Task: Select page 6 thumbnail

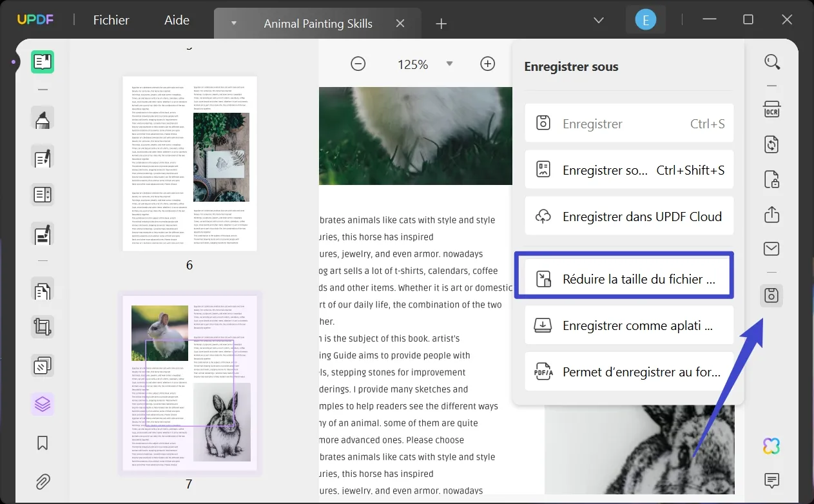Action: (x=189, y=164)
